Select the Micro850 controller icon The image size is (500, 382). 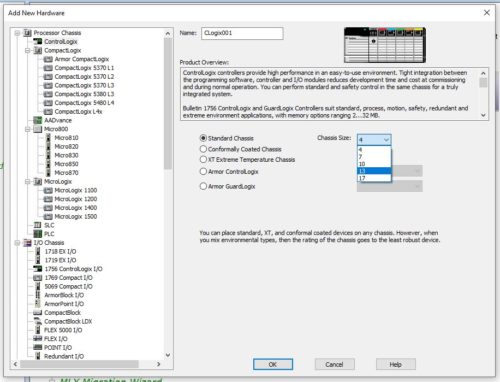pos(48,164)
